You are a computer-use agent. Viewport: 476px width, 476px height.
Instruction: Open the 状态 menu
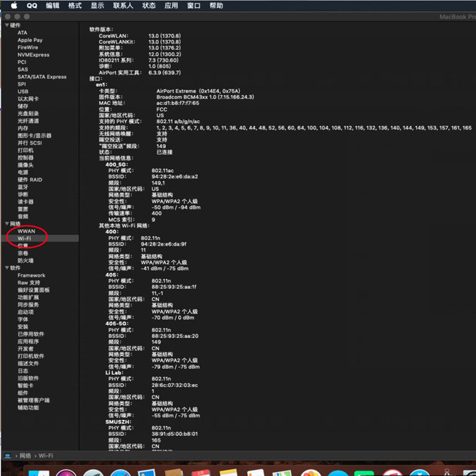149,5
